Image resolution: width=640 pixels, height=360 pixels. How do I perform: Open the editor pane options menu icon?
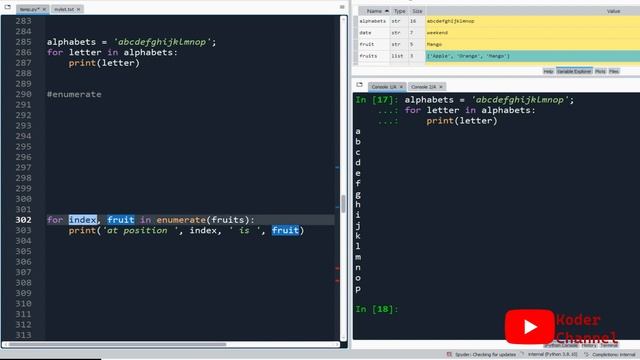(x=342, y=7)
